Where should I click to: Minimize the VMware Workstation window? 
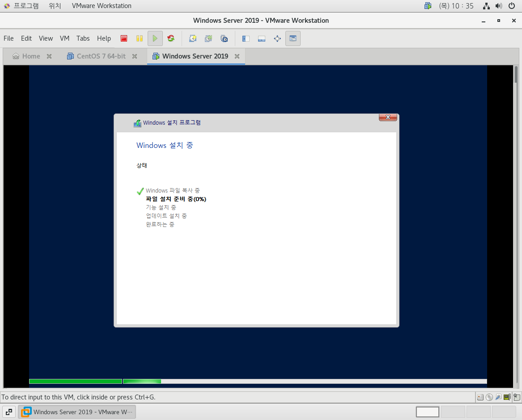point(484,21)
